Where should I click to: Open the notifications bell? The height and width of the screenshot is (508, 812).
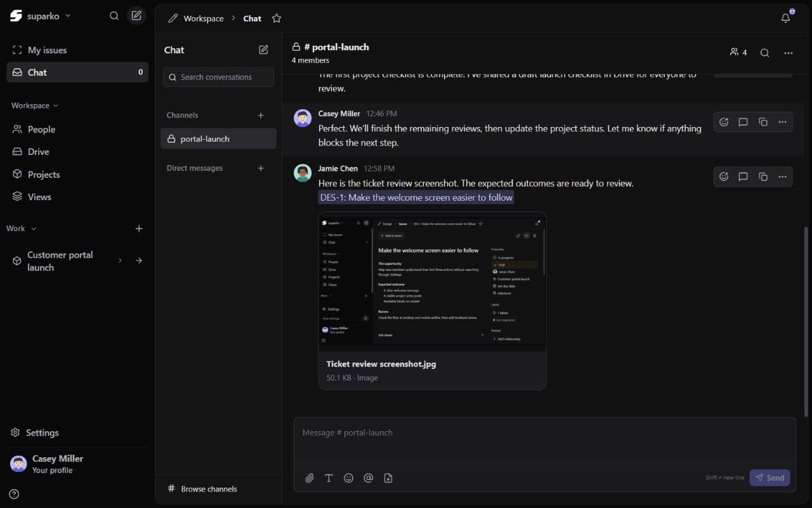point(786,18)
